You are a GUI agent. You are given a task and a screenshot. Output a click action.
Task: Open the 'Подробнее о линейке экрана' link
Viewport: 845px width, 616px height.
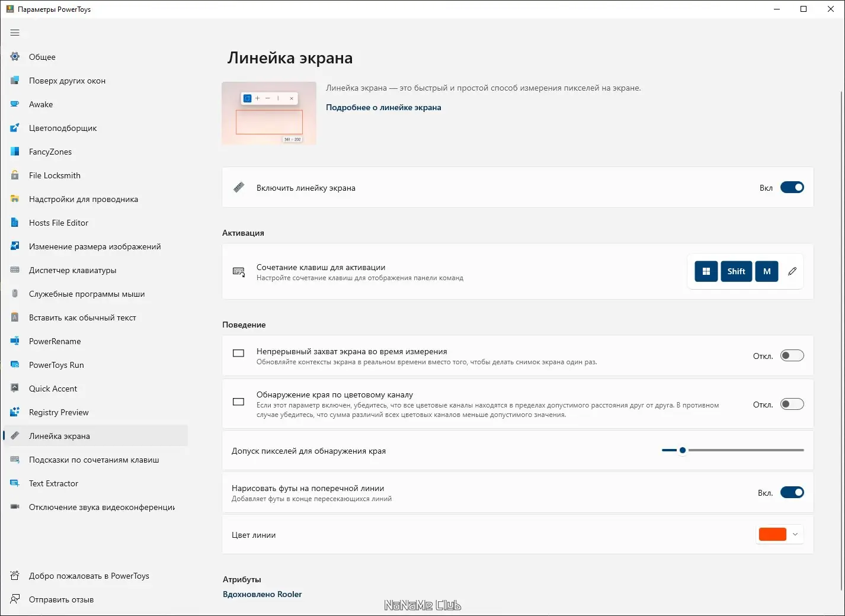click(x=383, y=107)
